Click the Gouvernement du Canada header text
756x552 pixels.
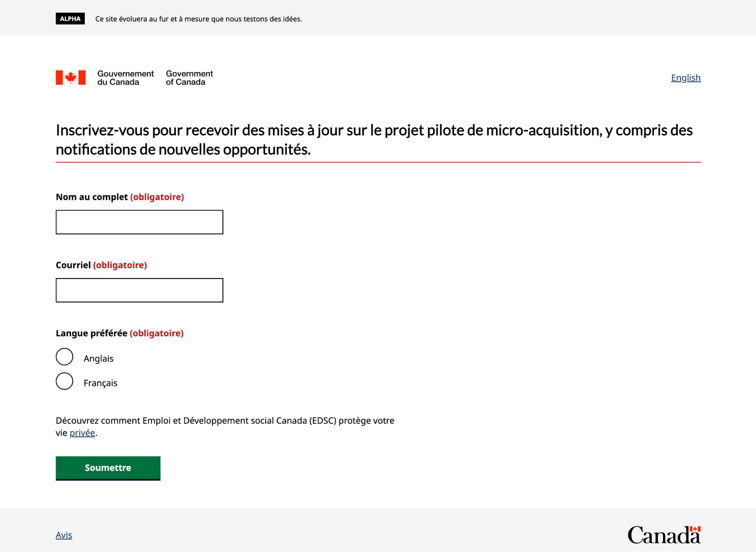(125, 78)
